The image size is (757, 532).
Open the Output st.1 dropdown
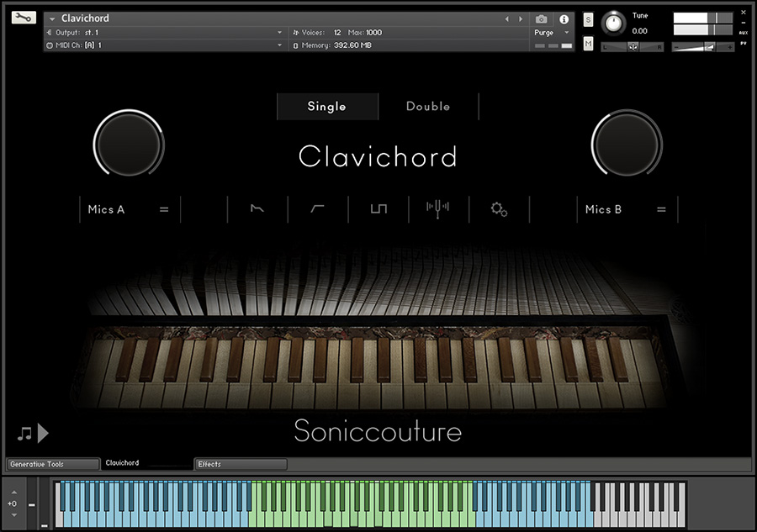click(164, 32)
